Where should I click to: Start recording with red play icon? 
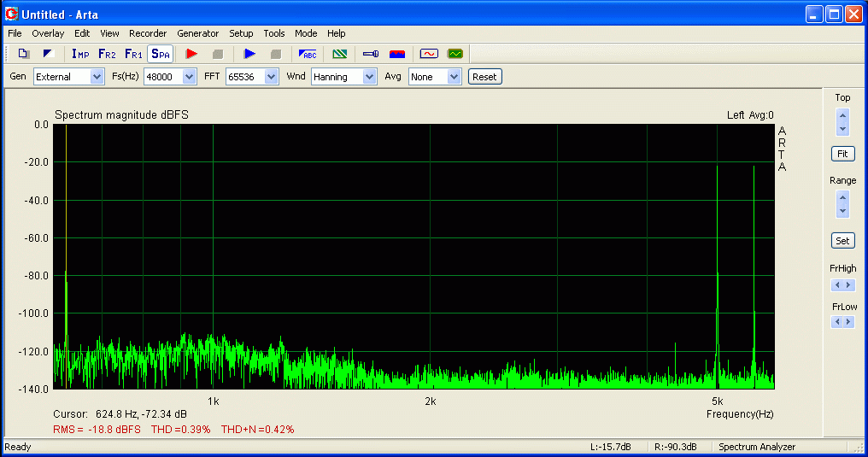(191, 54)
